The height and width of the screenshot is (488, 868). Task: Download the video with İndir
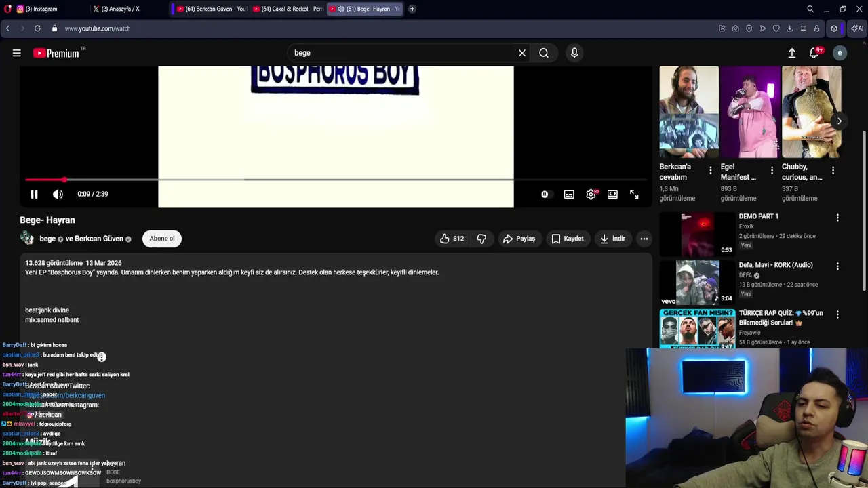pos(612,239)
